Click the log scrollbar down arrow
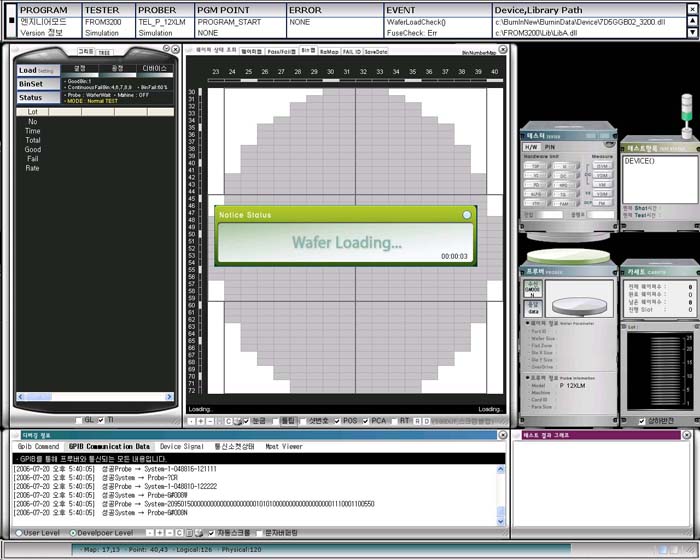This screenshot has width=700, height=560. point(500,521)
